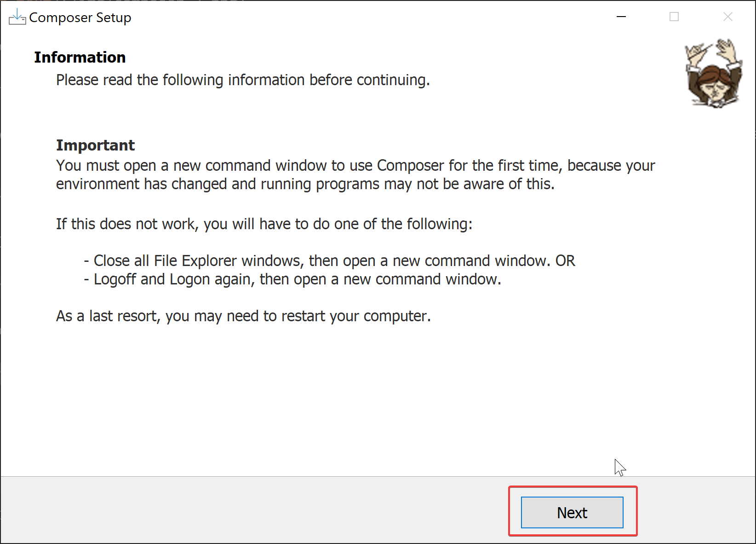This screenshot has height=544, width=756.
Task: Click the "If this does not work" sentence
Action: [264, 224]
